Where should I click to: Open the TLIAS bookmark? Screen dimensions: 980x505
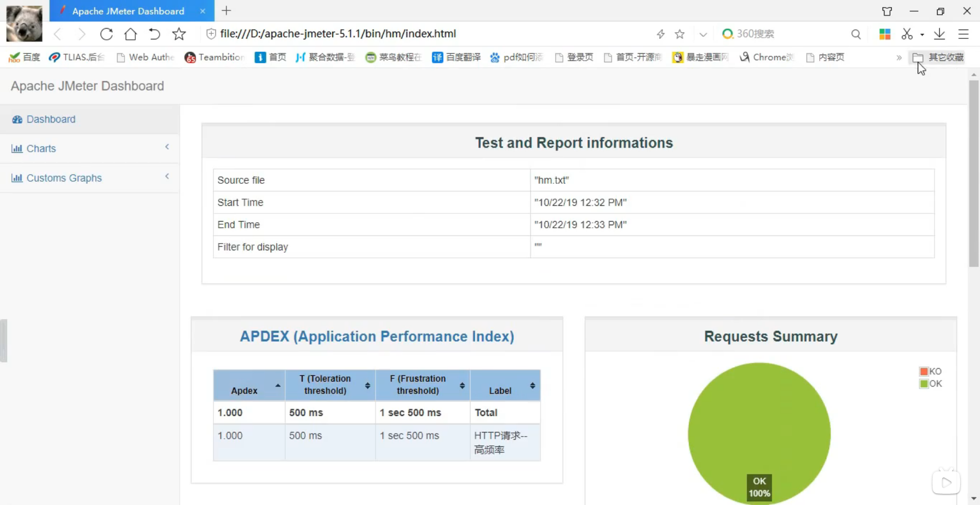[x=77, y=57]
